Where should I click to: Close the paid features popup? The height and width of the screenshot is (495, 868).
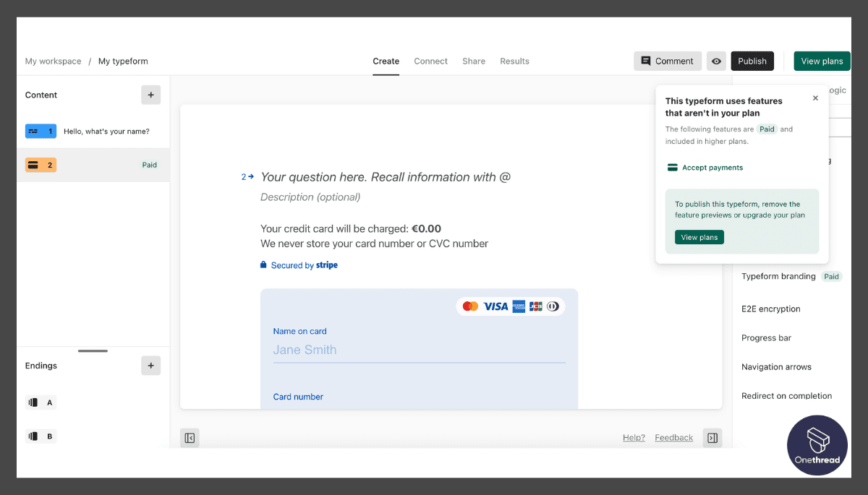(815, 98)
